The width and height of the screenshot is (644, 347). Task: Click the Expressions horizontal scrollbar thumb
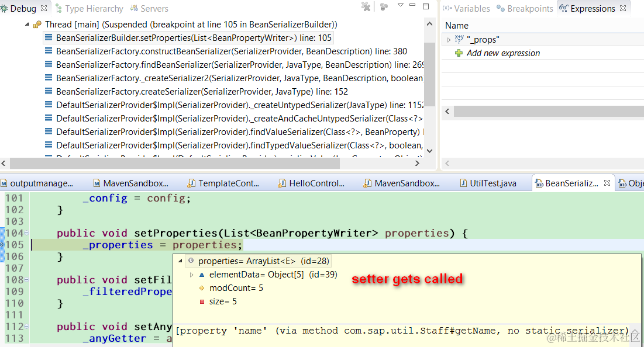coord(549,111)
